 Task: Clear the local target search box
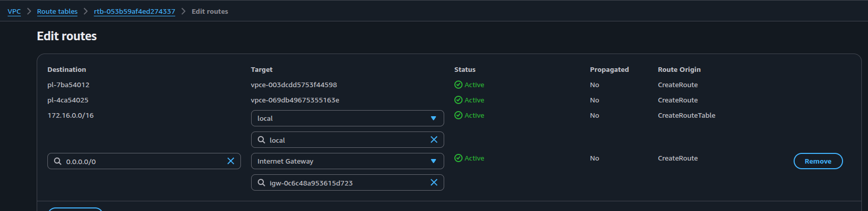tap(434, 140)
